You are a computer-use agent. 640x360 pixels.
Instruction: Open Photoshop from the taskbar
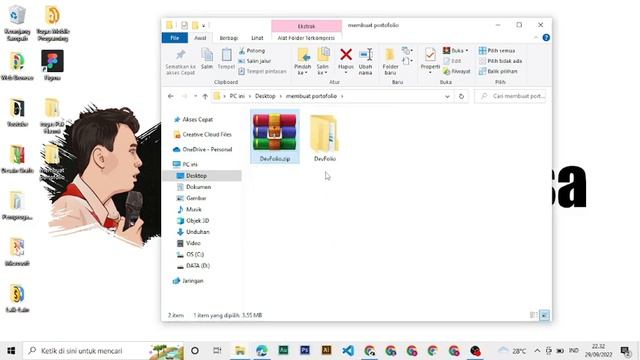coord(304,351)
